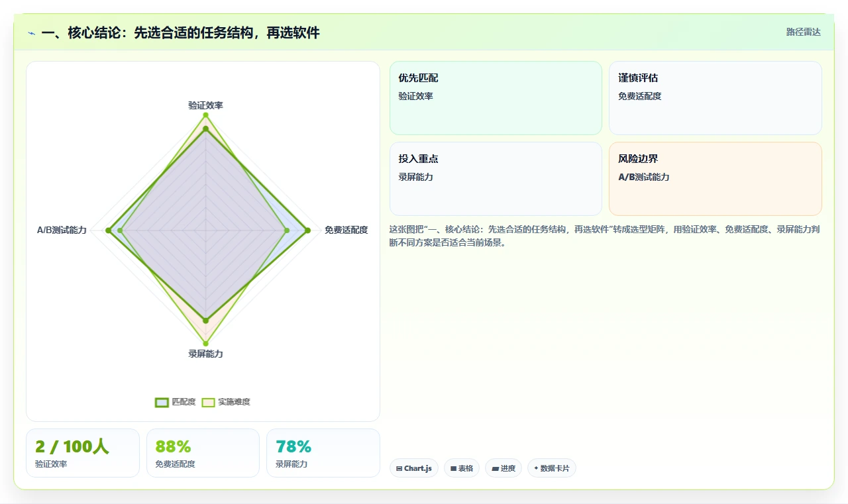The image size is (848, 504).
Task: Click the 78% 录屏能力 stat card
Action: click(323, 453)
